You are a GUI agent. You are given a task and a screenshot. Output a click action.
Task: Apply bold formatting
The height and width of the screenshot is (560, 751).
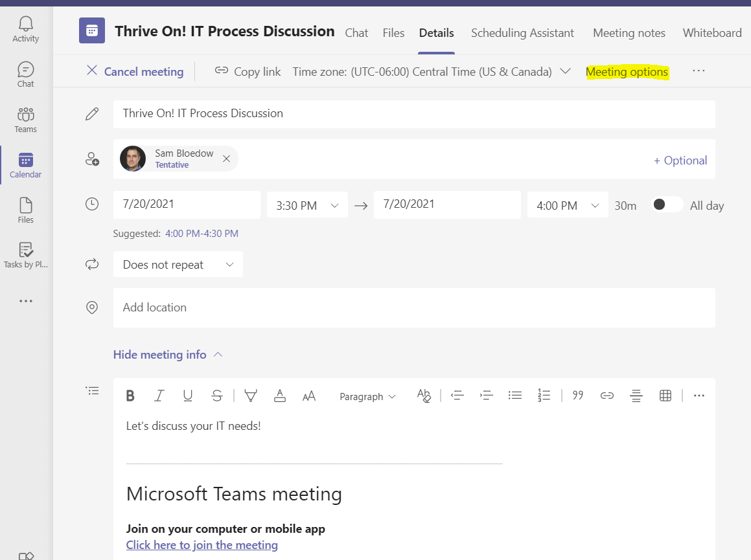130,396
